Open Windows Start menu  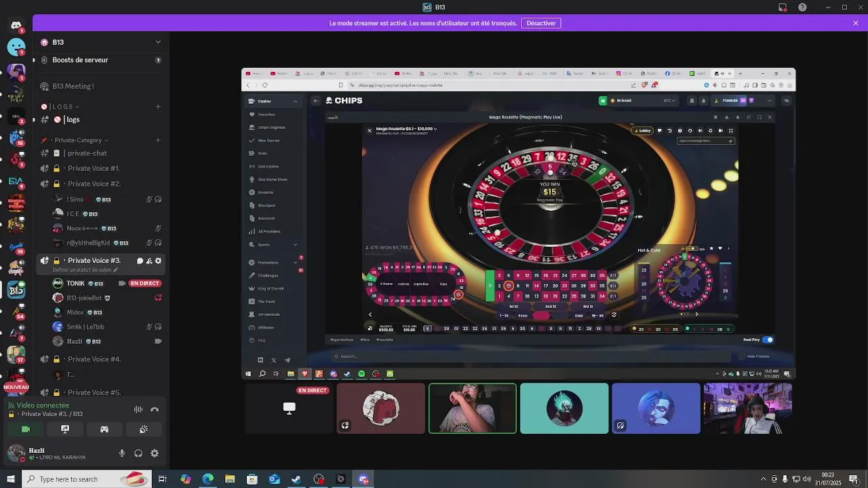coord(10,479)
